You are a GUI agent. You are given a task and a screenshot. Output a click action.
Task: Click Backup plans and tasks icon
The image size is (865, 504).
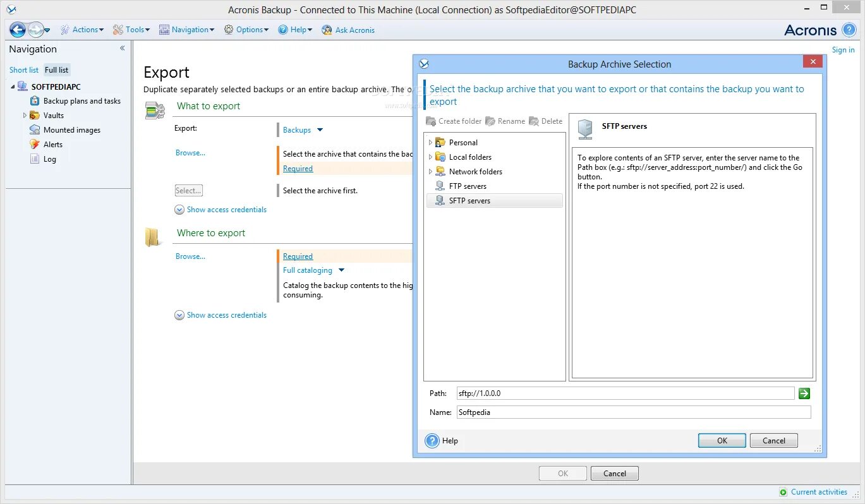point(35,101)
